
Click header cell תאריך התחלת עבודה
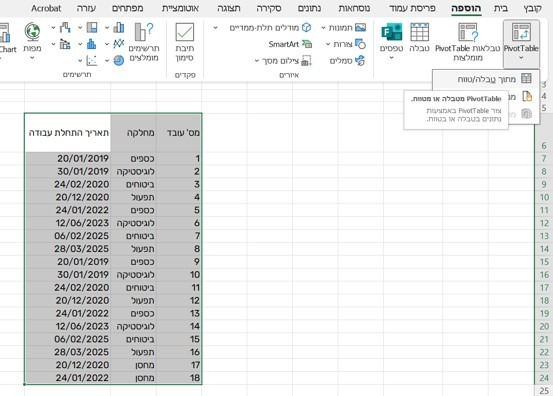pyautogui.click(x=68, y=133)
